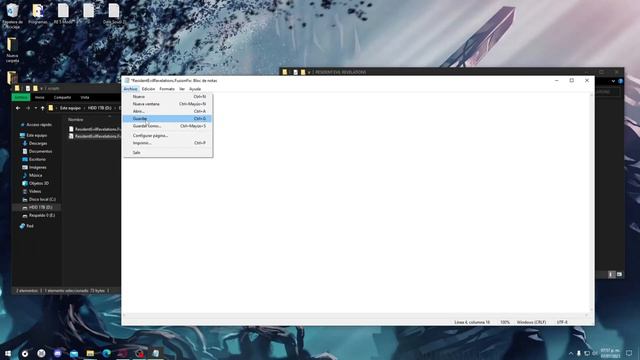Open Configurar página... menu entry
The width and height of the screenshot is (640, 360).
tap(167, 136)
